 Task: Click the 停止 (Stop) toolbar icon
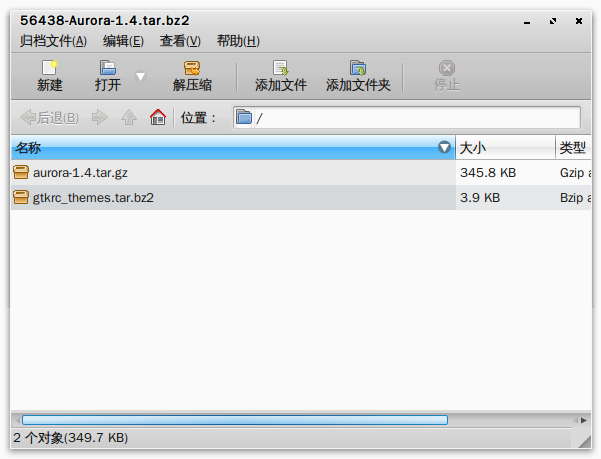[447, 68]
